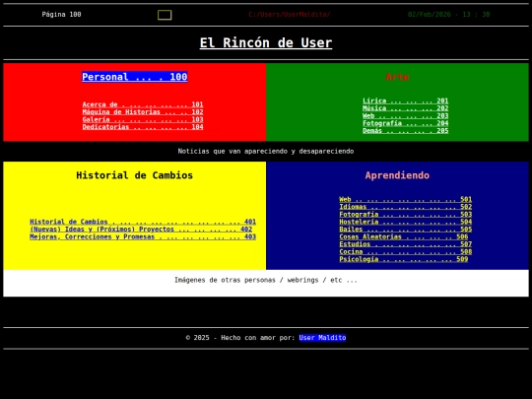Click the Noticias que van apareciendo text
532x399 pixels.
pyautogui.click(x=266, y=152)
